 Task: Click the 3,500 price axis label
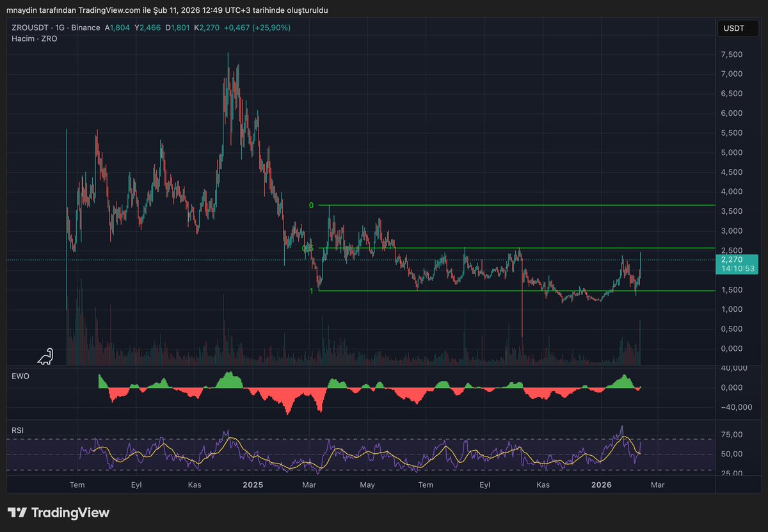[731, 211]
